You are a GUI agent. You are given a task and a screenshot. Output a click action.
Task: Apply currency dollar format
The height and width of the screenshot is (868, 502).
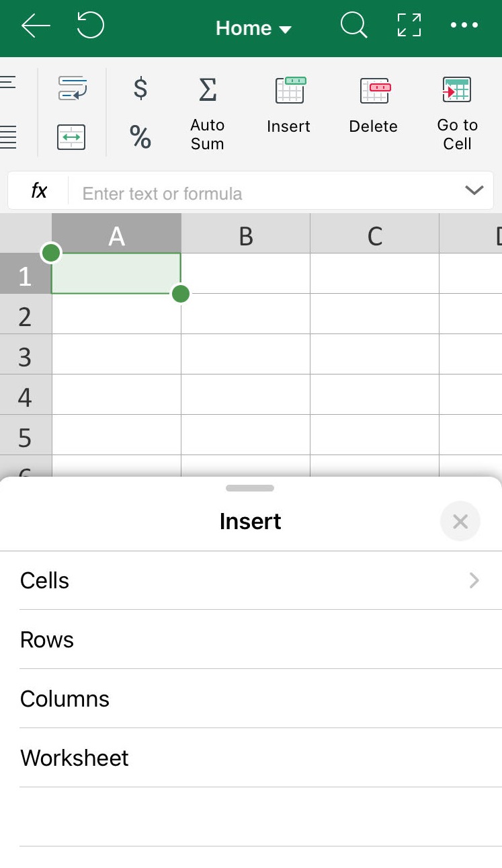140,89
